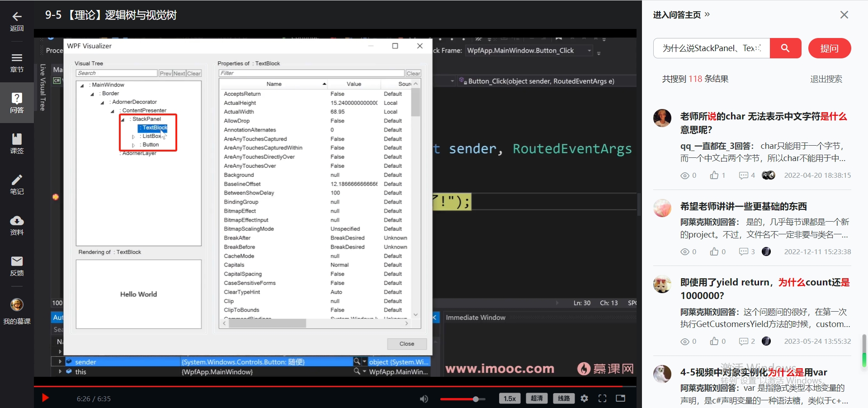Clear the Visual Tree search
Image resolution: width=868 pixels, height=408 pixels.
194,73
